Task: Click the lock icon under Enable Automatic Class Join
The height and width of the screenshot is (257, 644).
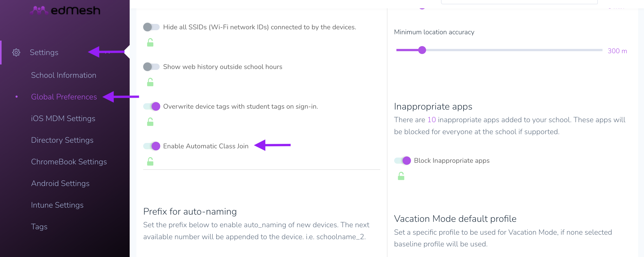Action: tap(150, 161)
